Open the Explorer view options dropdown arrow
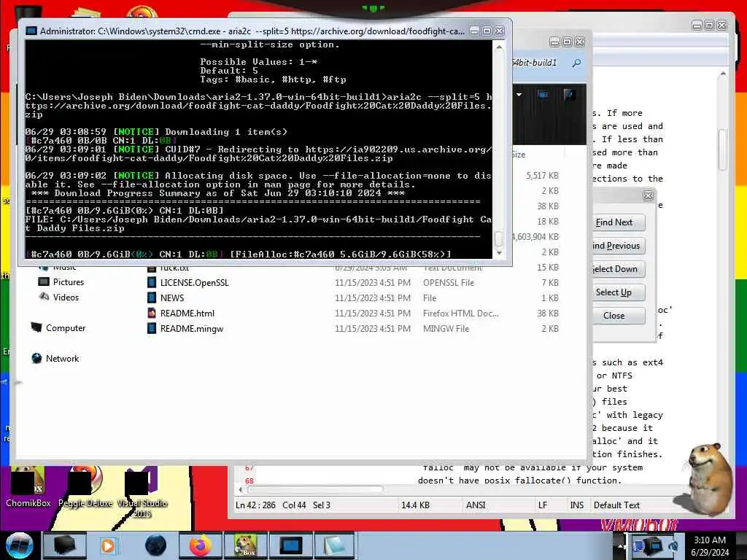The height and width of the screenshot is (560, 747). point(519,94)
